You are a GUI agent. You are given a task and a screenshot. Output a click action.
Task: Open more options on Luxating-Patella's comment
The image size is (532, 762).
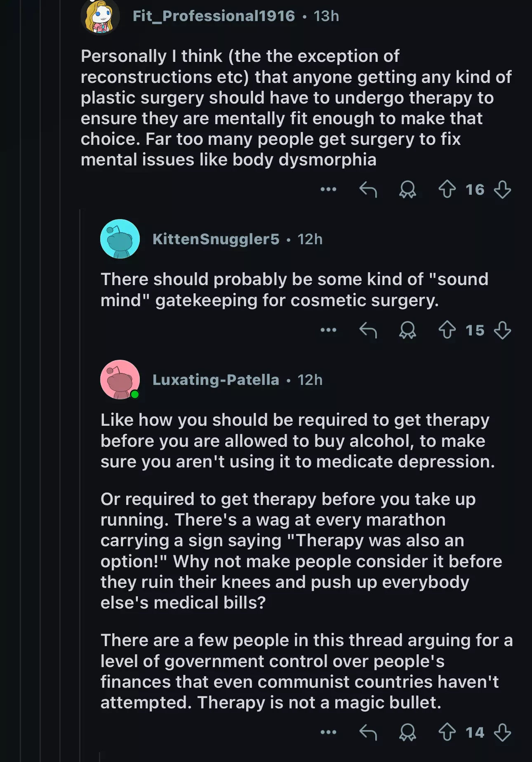tap(328, 733)
